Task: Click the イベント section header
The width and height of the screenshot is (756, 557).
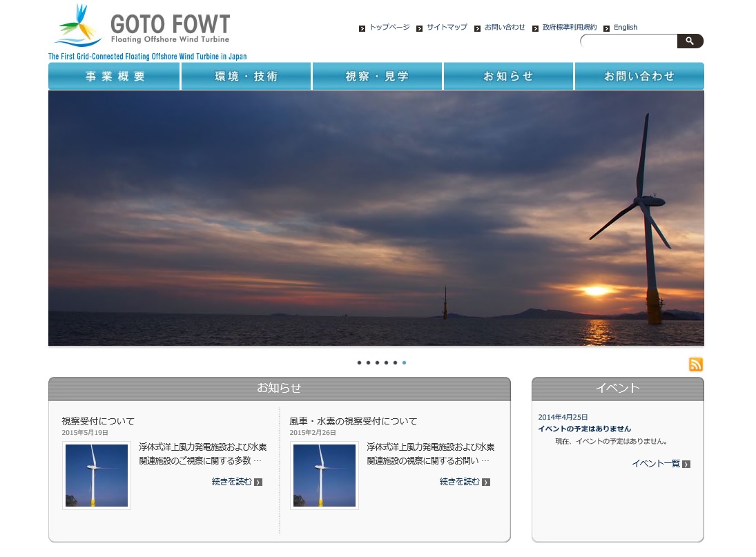Action: [618, 389]
